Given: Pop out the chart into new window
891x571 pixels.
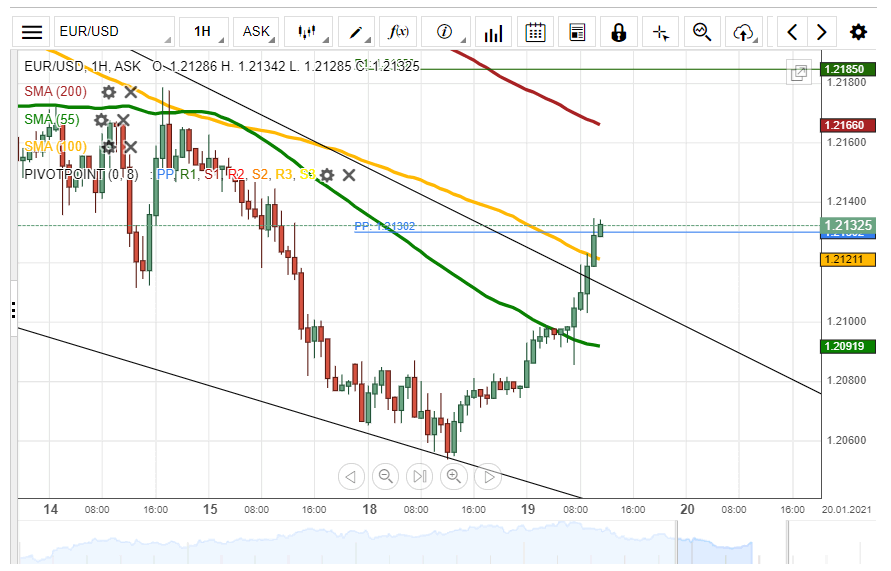Looking at the screenshot, I should tap(799, 72).
